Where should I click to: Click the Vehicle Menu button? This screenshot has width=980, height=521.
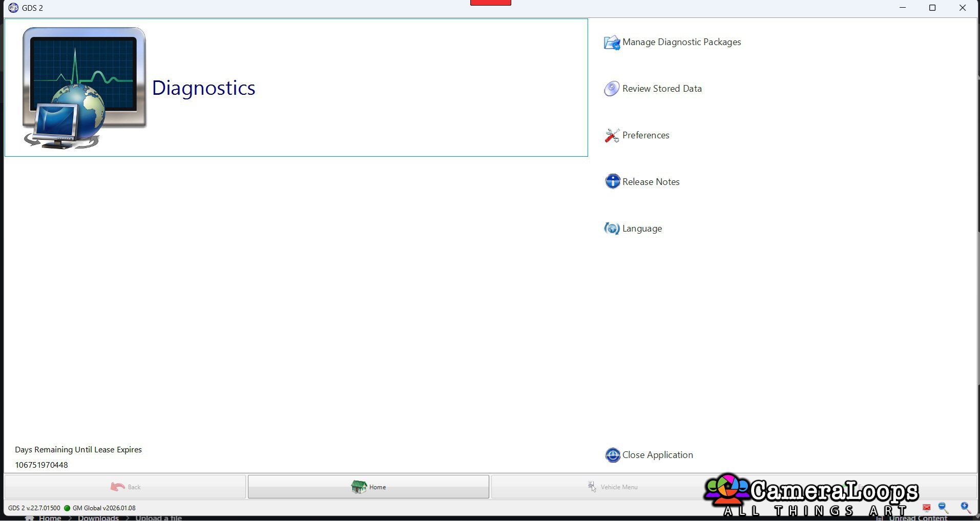(613, 487)
